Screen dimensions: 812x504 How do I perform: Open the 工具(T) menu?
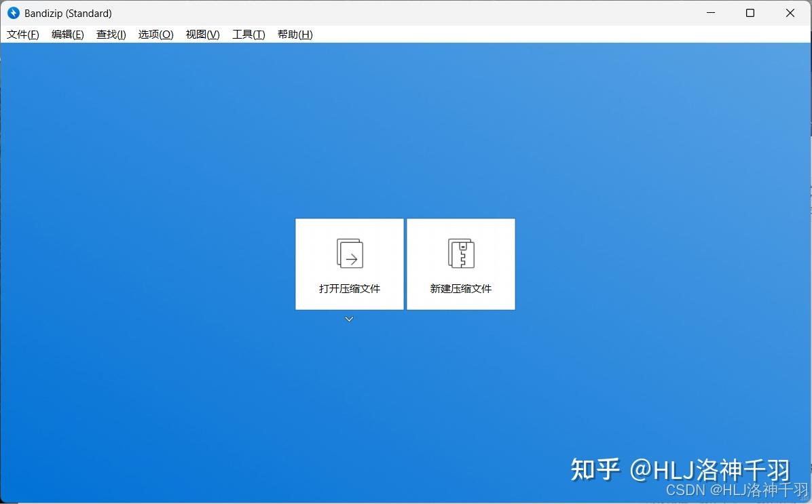coord(248,35)
